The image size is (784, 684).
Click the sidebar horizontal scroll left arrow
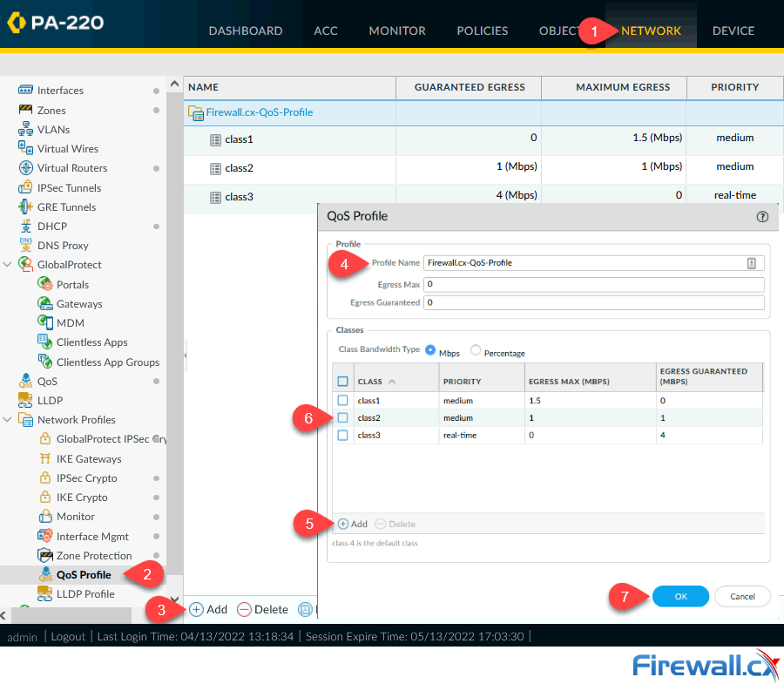[x=3, y=615]
